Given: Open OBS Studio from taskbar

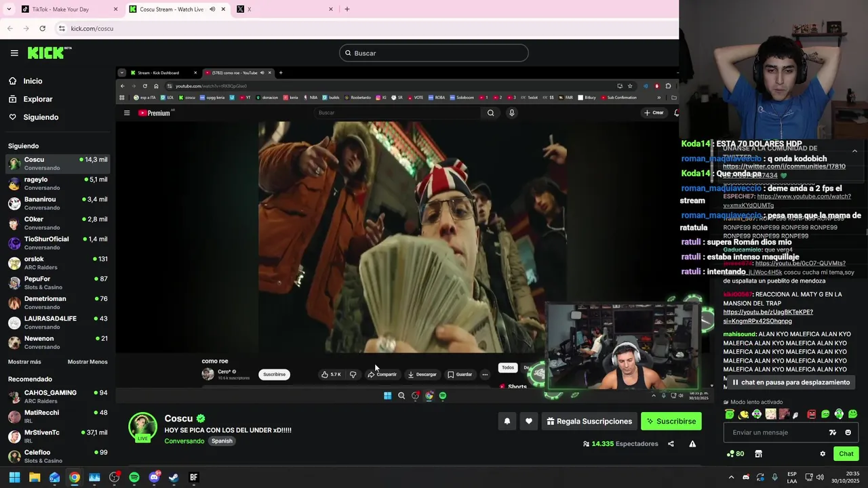Looking at the screenshot, I should [x=114, y=477].
